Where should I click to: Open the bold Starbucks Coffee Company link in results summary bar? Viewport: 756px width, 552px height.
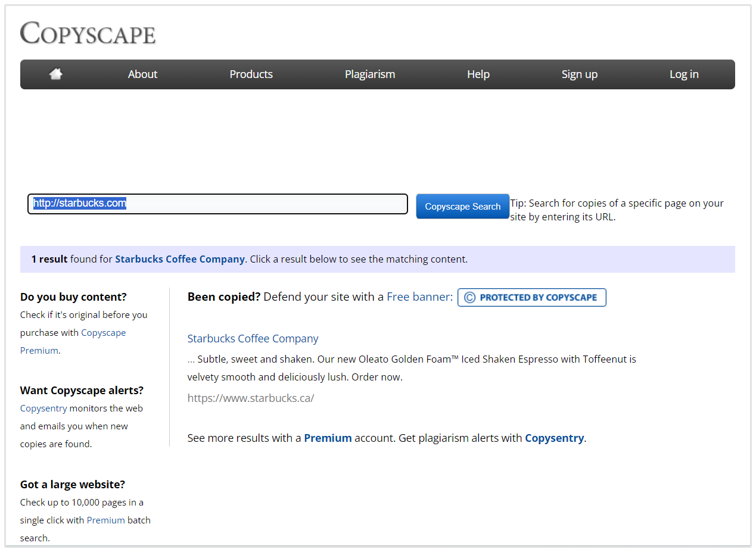point(179,259)
